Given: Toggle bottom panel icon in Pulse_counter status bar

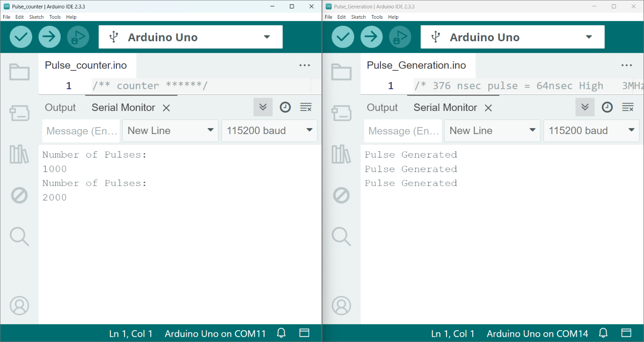Looking at the screenshot, I should (304, 333).
